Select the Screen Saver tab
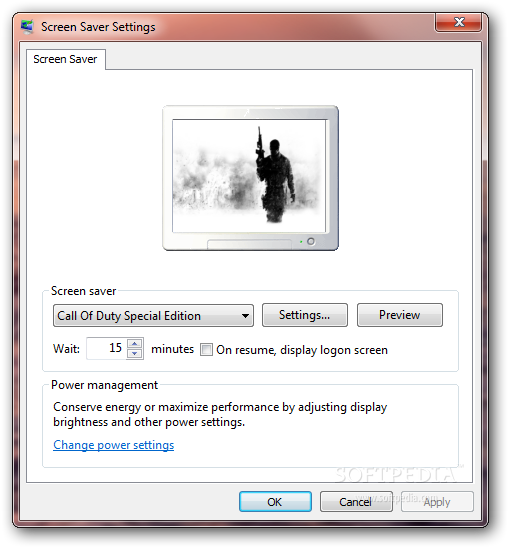The image size is (509, 548). [65, 59]
